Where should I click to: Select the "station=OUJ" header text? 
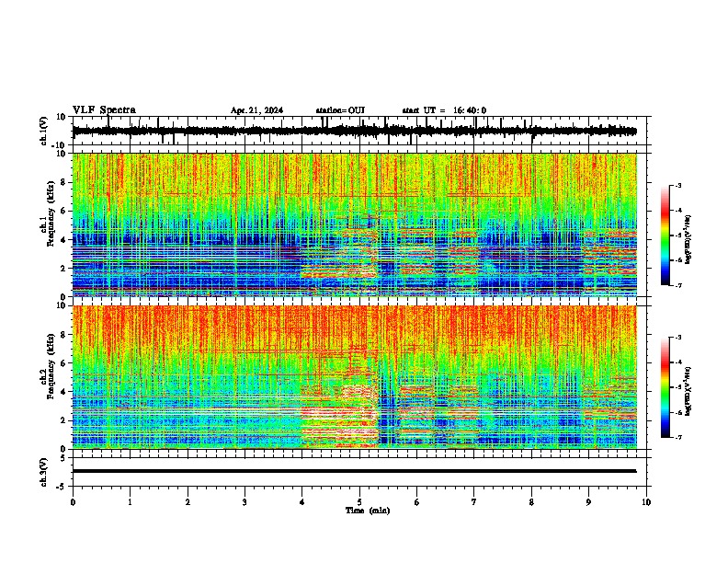coord(340,110)
